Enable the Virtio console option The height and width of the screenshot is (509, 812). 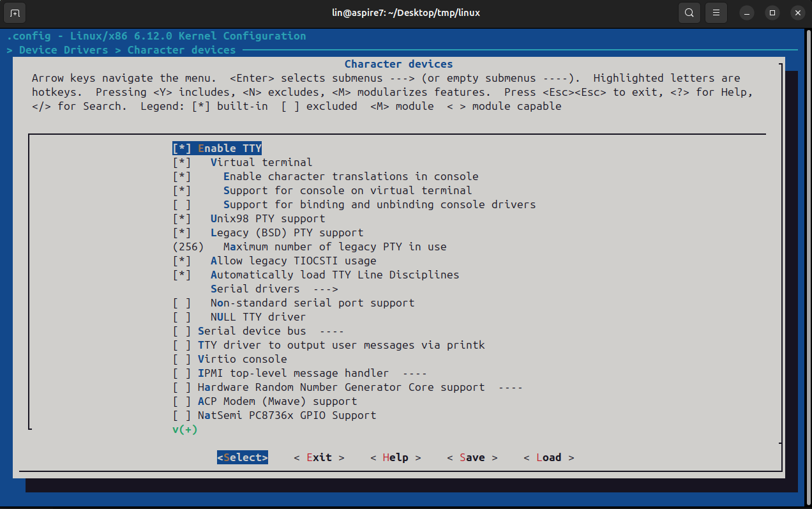[x=230, y=359]
